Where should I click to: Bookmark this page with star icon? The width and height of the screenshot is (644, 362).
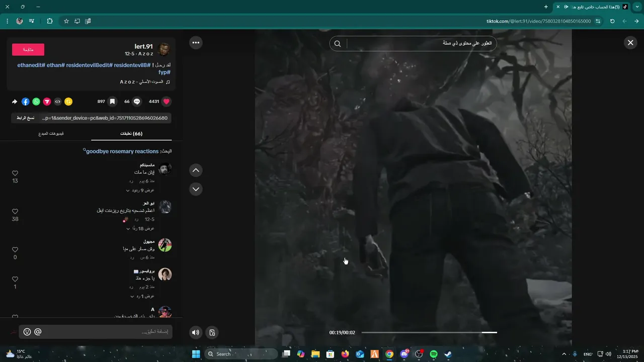66,21
